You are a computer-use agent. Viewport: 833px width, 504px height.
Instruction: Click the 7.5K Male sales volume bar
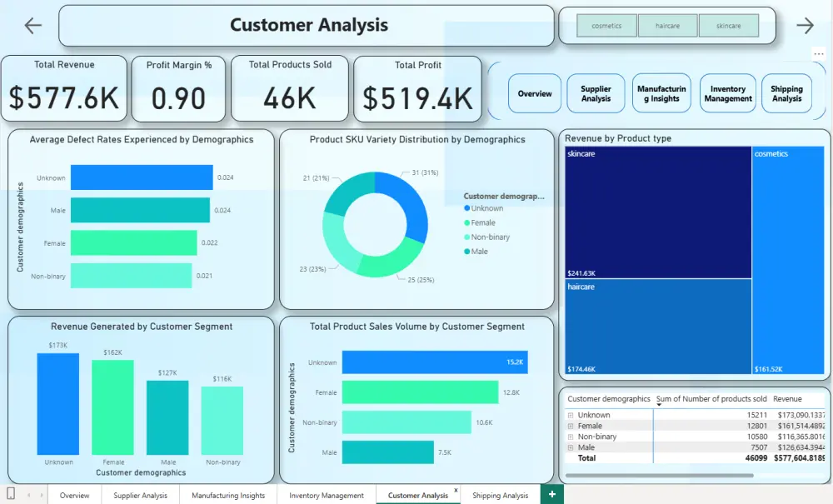click(x=388, y=452)
